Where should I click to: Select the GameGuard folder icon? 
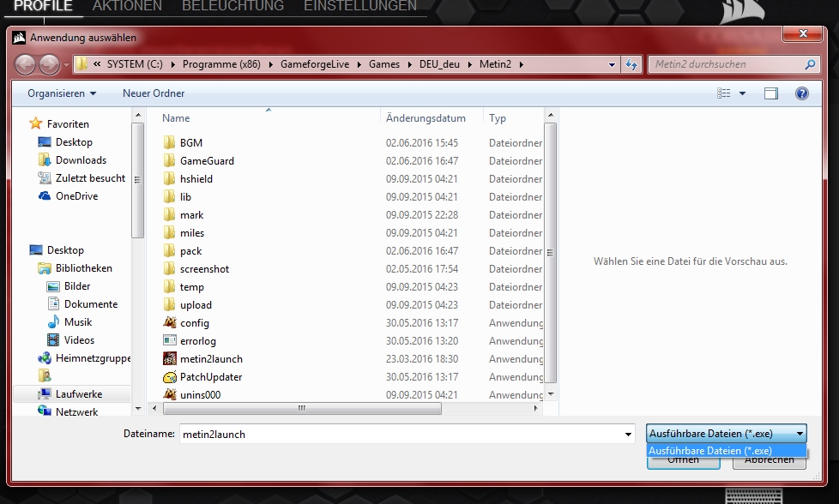169,161
